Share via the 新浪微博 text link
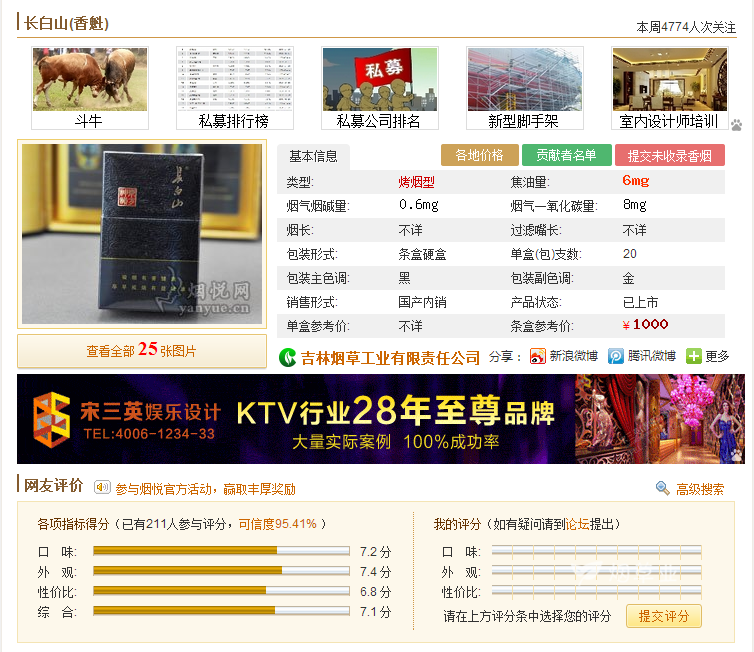Viewport: 754px width, 652px height. pyautogui.click(x=574, y=356)
